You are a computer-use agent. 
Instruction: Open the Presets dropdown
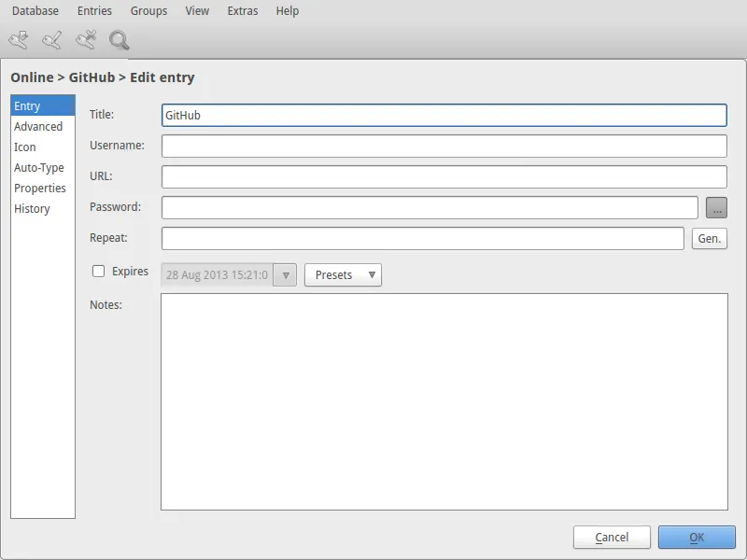pyautogui.click(x=343, y=275)
